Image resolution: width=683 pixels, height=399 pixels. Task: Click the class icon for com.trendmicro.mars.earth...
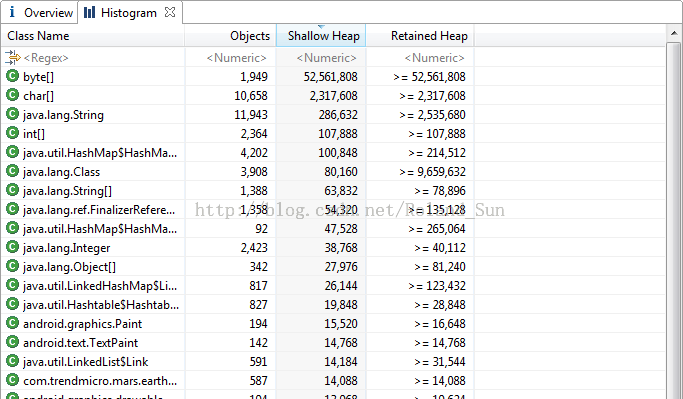coord(13,380)
